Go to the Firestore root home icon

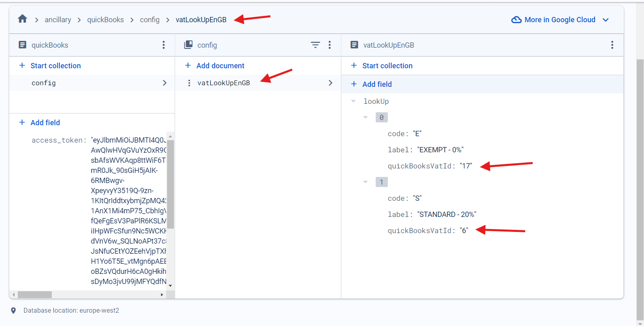point(23,19)
